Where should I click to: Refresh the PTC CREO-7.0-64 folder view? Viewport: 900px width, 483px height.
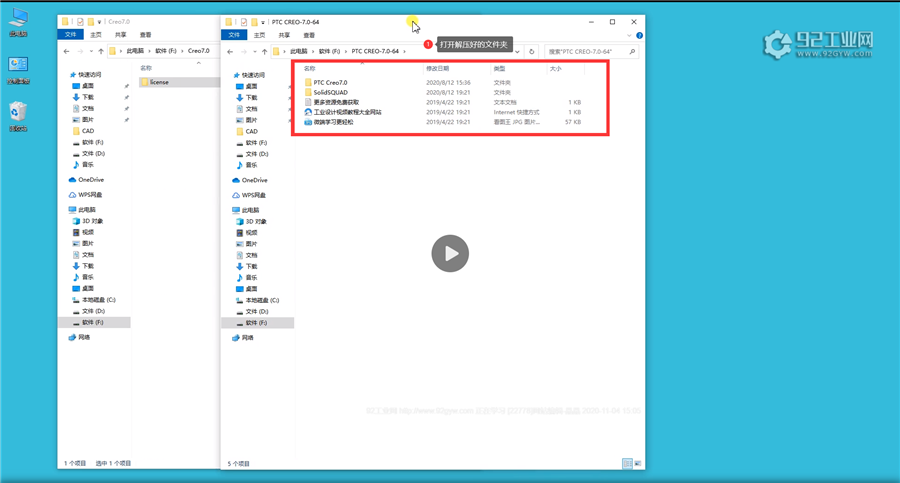532,52
